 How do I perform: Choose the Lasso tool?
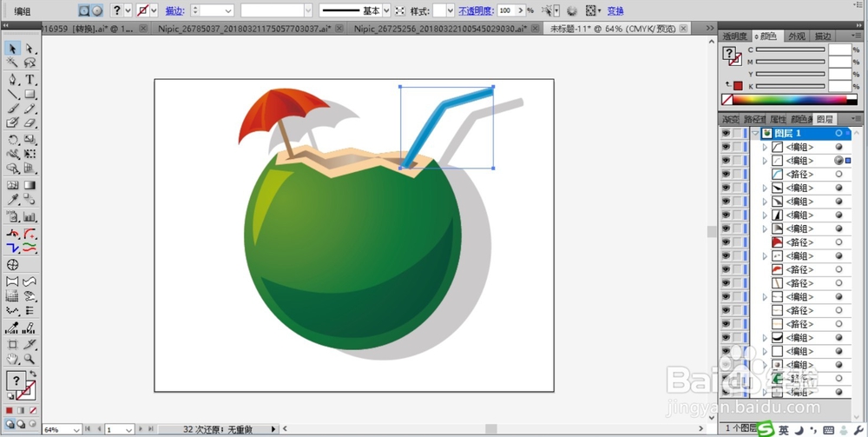click(x=30, y=63)
